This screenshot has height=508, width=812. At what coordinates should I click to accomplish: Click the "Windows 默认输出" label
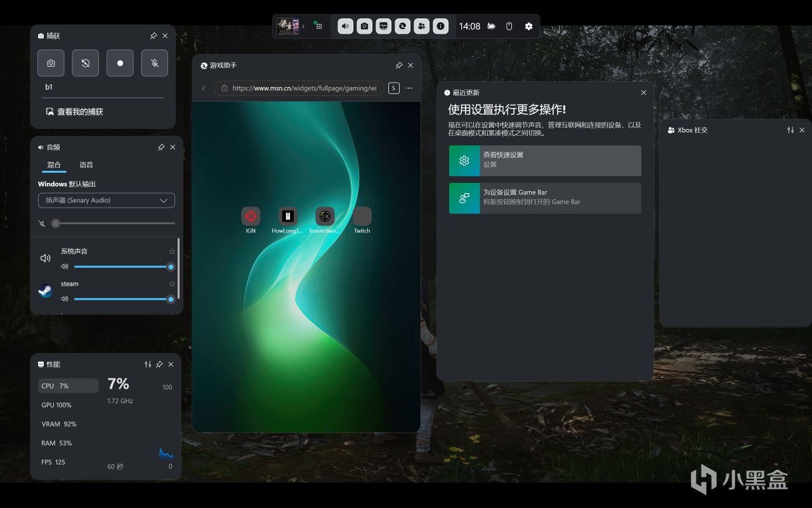(67, 184)
